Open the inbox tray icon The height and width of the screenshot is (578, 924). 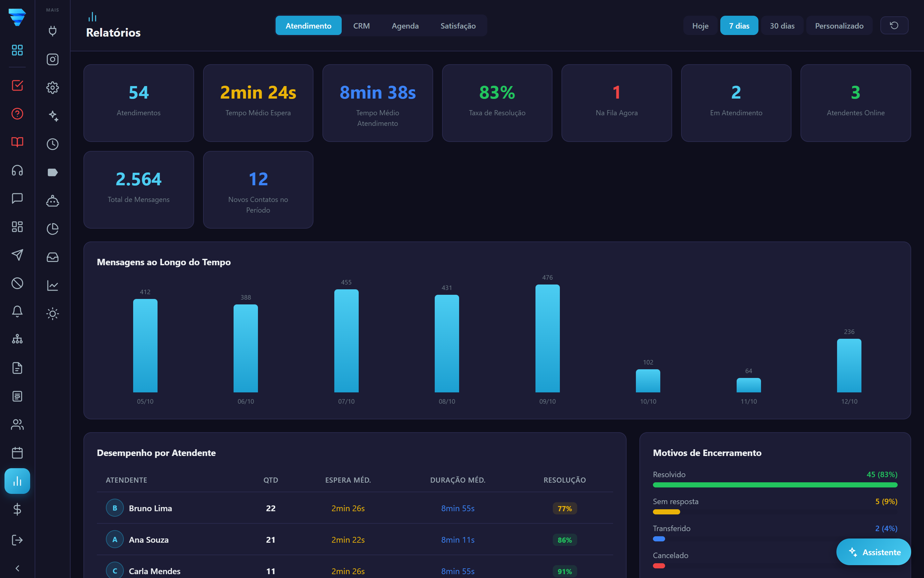click(x=52, y=257)
